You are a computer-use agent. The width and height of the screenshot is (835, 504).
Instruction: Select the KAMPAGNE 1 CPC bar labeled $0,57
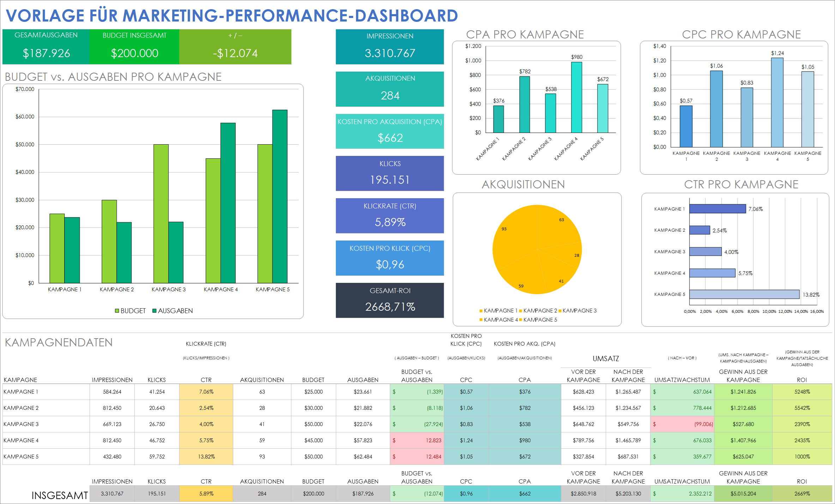(686, 126)
